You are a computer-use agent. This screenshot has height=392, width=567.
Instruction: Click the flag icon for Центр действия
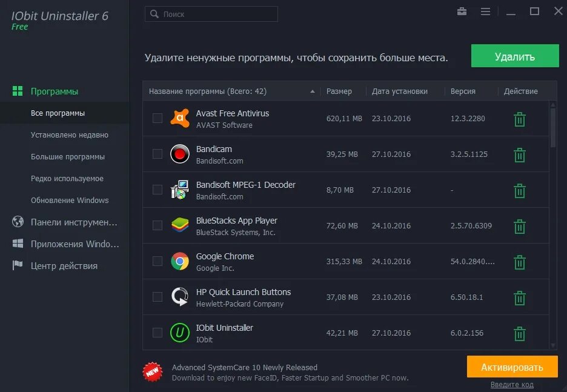[18, 265]
